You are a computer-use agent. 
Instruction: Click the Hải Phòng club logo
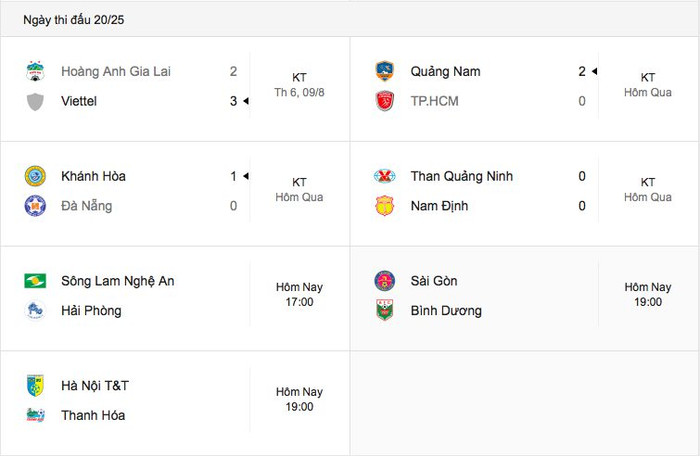[x=35, y=310]
